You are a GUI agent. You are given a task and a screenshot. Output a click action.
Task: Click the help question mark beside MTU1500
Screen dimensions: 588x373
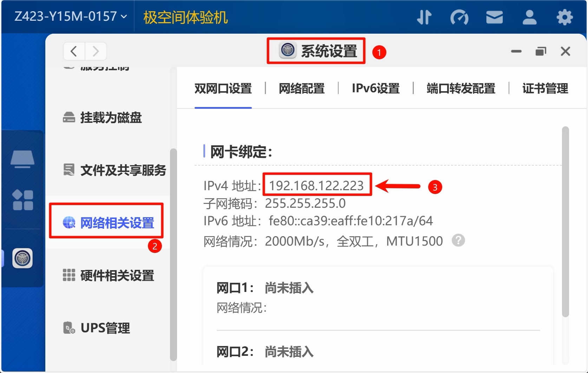click(x=458, y=240)
